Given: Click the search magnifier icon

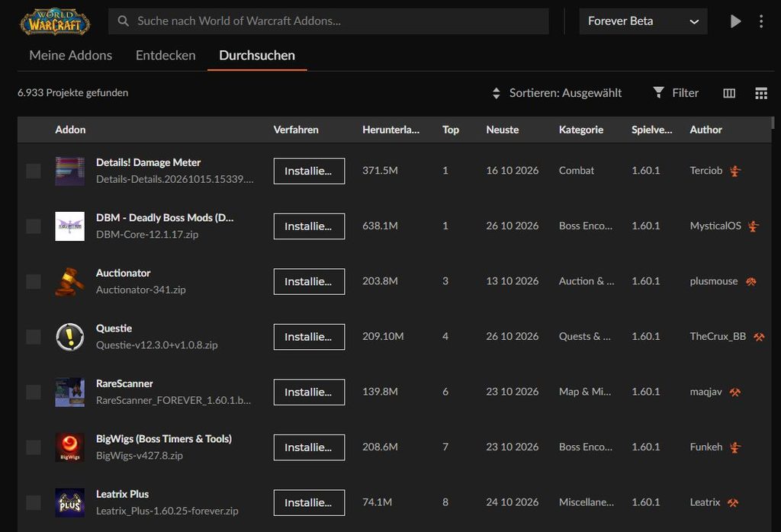Looking at the screenshot, I should (x=123, y=21).
